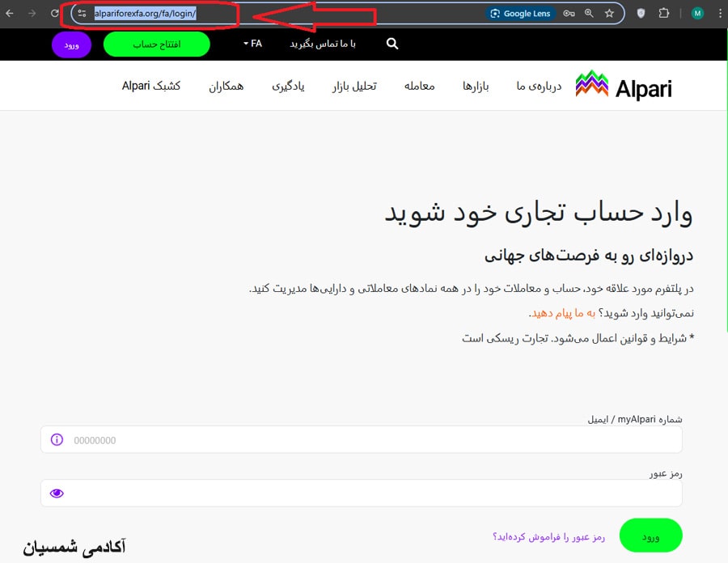Viewport: 728px width, 563px height.
Task: Open the Chrome profile avatar M
Action: click(697, 14)
